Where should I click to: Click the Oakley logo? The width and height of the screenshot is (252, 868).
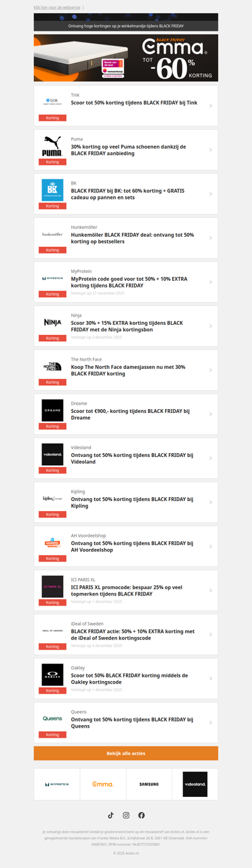pyautogui.click(x=52, y=675)
